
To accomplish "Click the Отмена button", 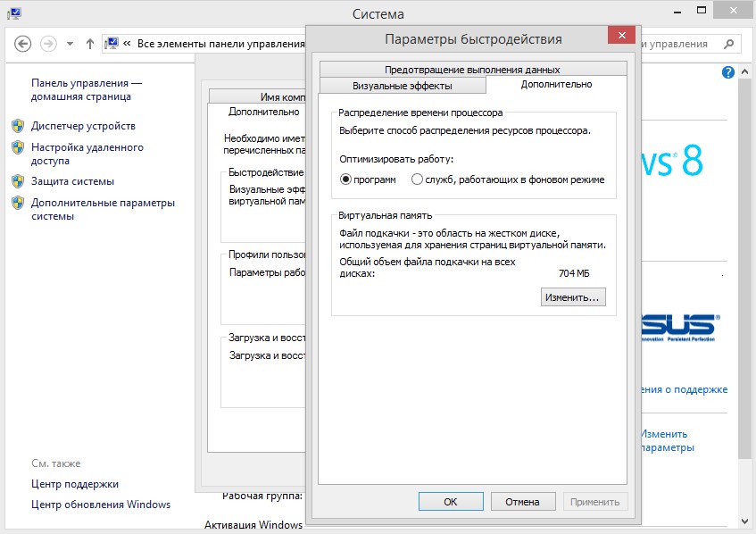I will 523,502.
